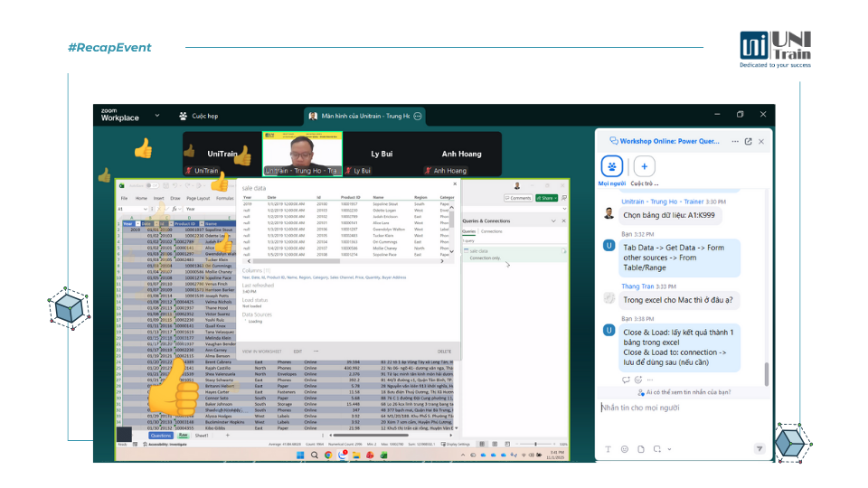
Task: Close the Queries & Connections pane
Action: 563,221
